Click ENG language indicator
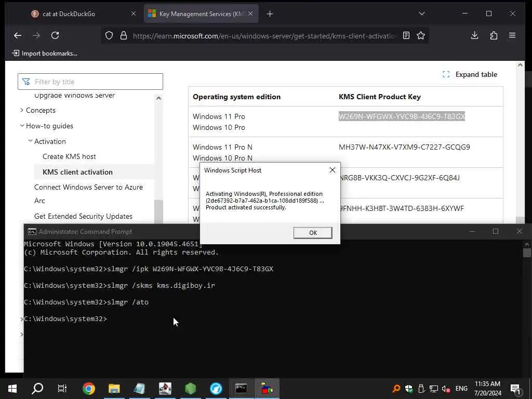This screenshot has height=399, width=532. coord(461,389)
